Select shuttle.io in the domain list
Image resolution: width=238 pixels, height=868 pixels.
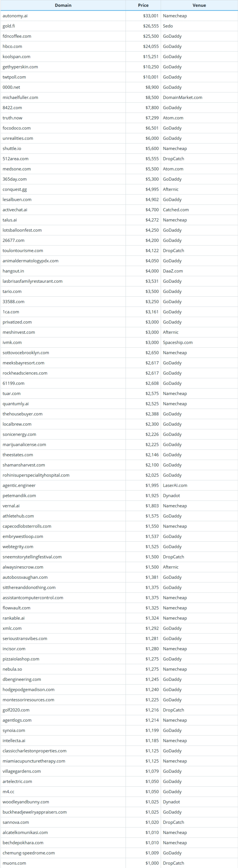(12, 149)
